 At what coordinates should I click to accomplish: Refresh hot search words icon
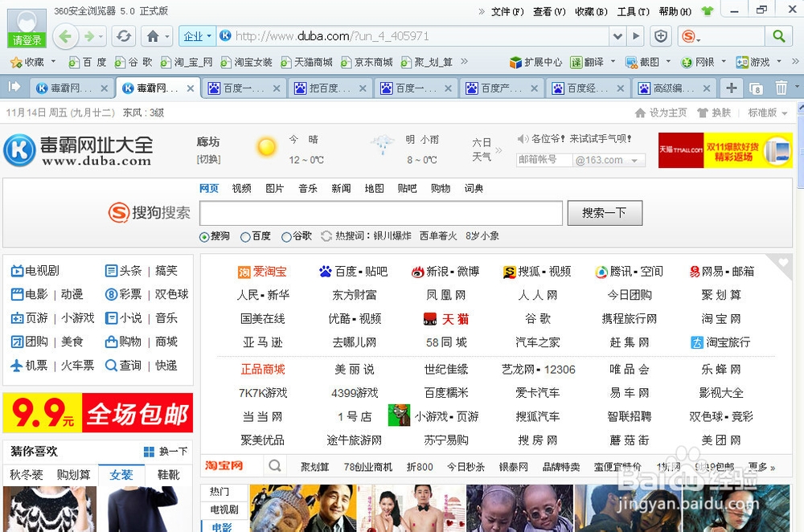pyautogui.click(x=326, y=236)
